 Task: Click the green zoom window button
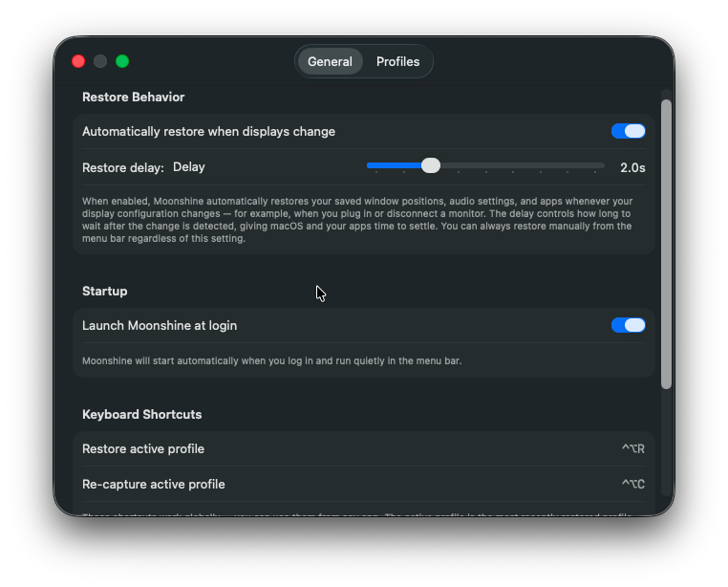[x=122, y=61]
